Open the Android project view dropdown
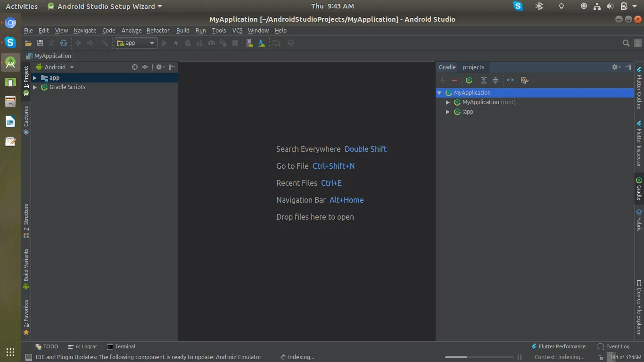Image resolution: width=644 pixels, height=362 pixels. click(x=55, y=67)
